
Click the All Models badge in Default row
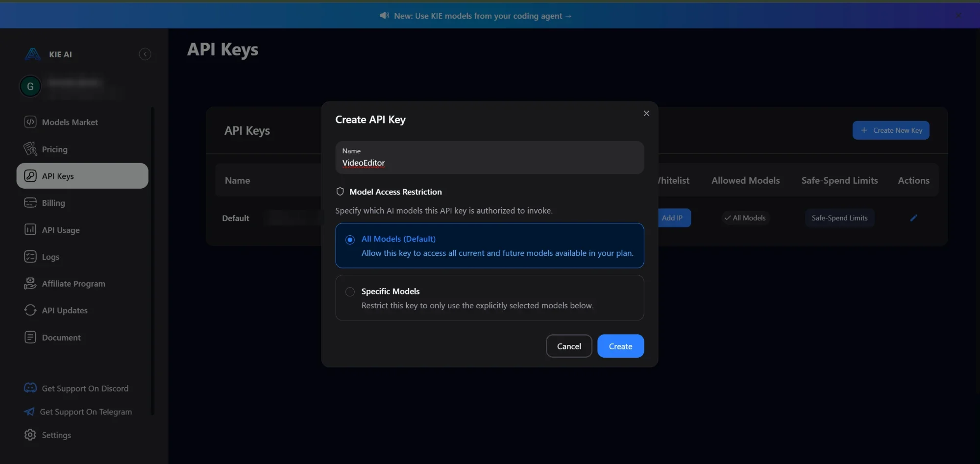coord(745,218)
